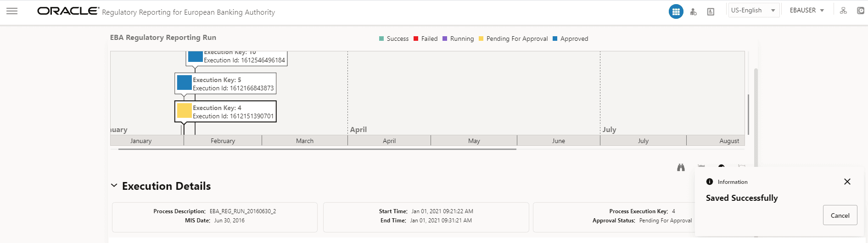Click the timeline vertical scrollbar
868x243 pixels.
coord(748,115)
